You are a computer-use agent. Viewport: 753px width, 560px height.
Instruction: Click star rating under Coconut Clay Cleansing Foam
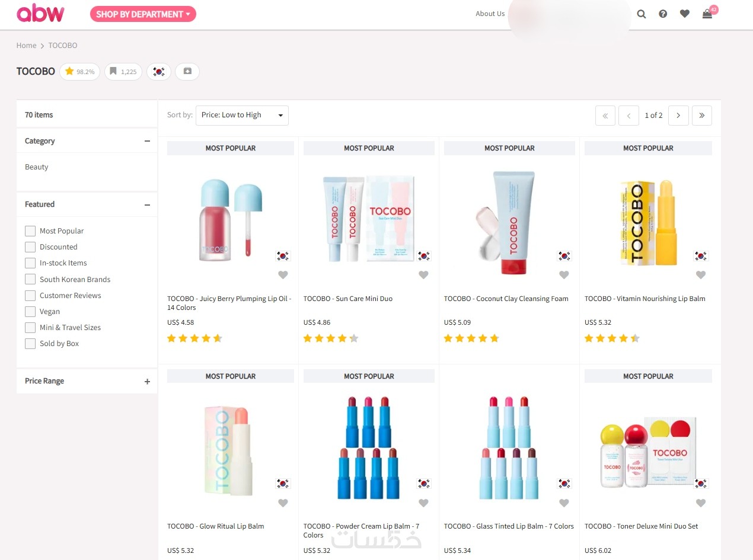[x=471, y=338]
